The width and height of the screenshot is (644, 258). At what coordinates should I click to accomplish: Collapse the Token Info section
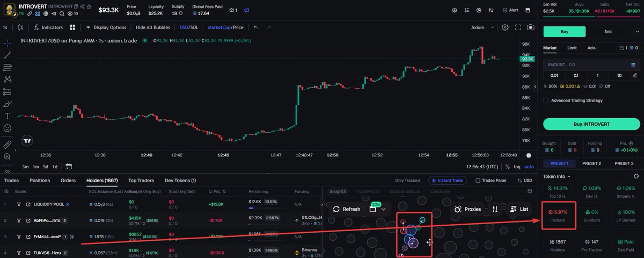[x=557, y=176]
